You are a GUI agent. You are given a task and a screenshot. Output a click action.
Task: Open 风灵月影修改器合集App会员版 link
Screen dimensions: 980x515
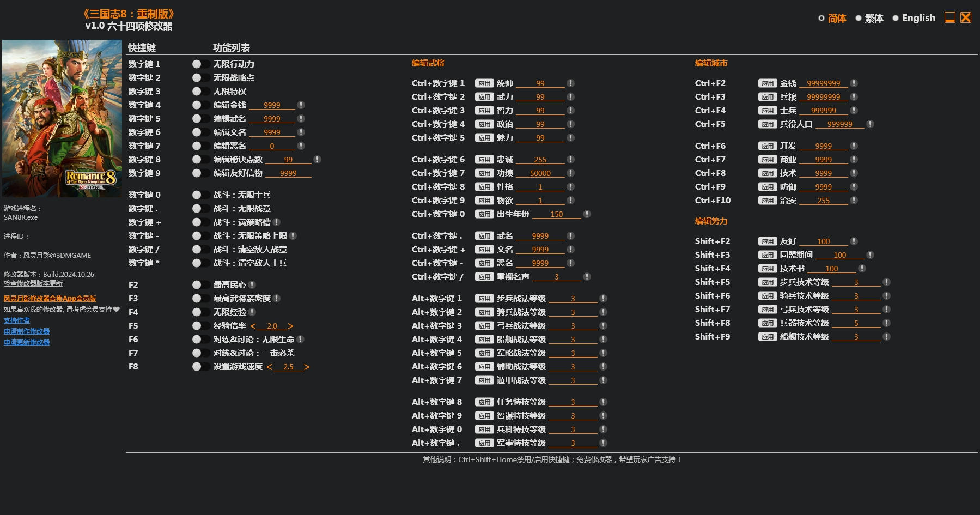point(50,298)
